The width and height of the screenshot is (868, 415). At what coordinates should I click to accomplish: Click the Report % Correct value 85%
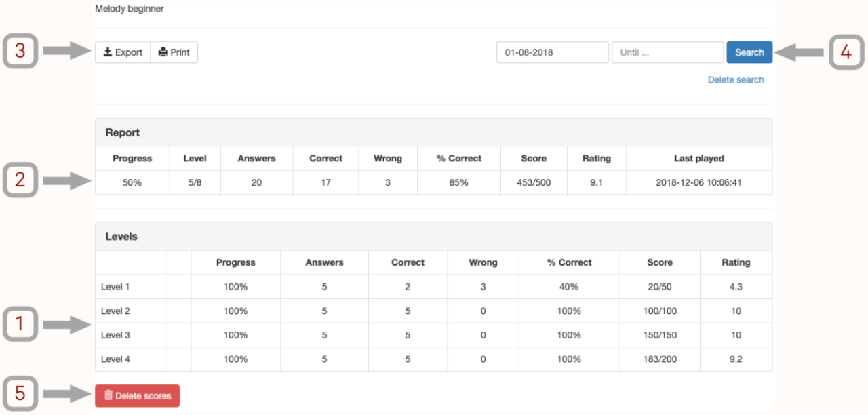point(459,182)
